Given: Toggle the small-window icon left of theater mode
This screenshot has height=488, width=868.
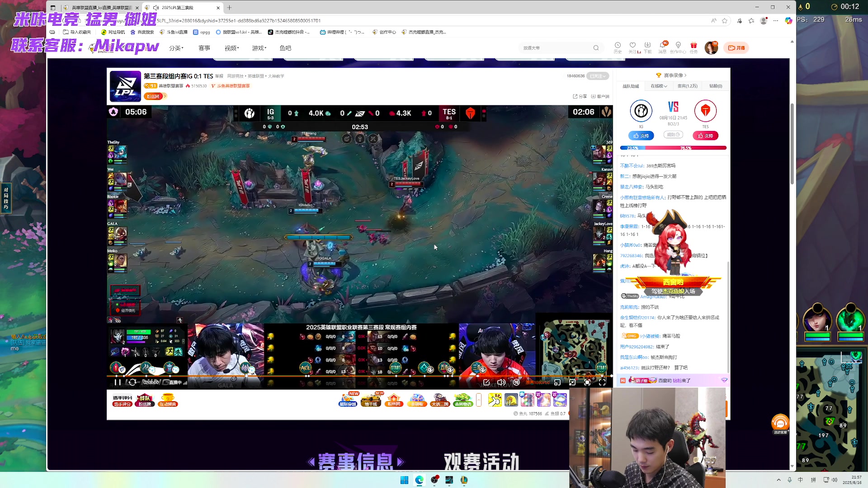Looking at the screenshot, I should [x=572, y=382].
